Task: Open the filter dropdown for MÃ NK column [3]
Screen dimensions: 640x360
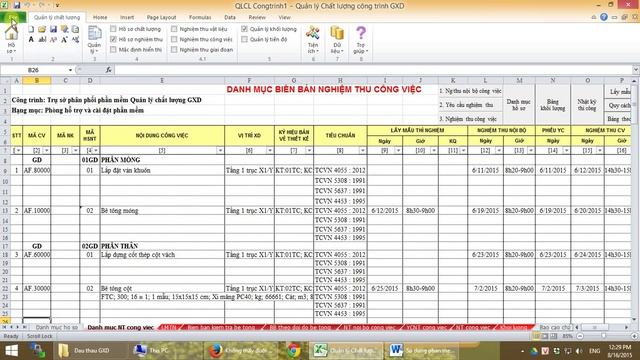Action: point(76,151)
